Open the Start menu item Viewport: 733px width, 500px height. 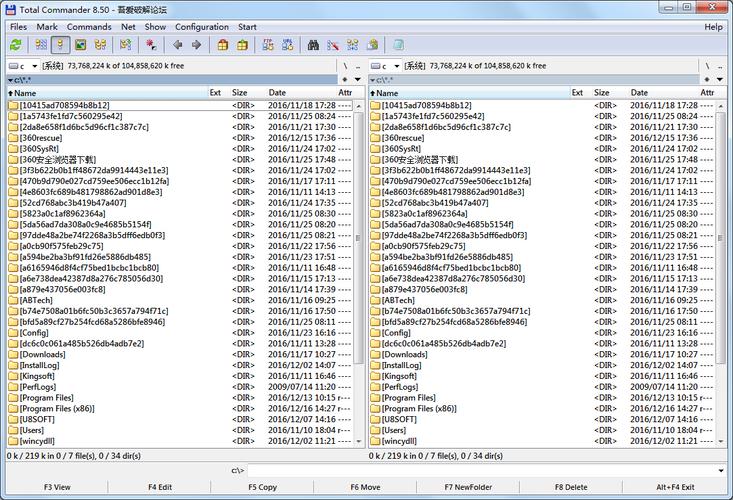pos(247,27)
